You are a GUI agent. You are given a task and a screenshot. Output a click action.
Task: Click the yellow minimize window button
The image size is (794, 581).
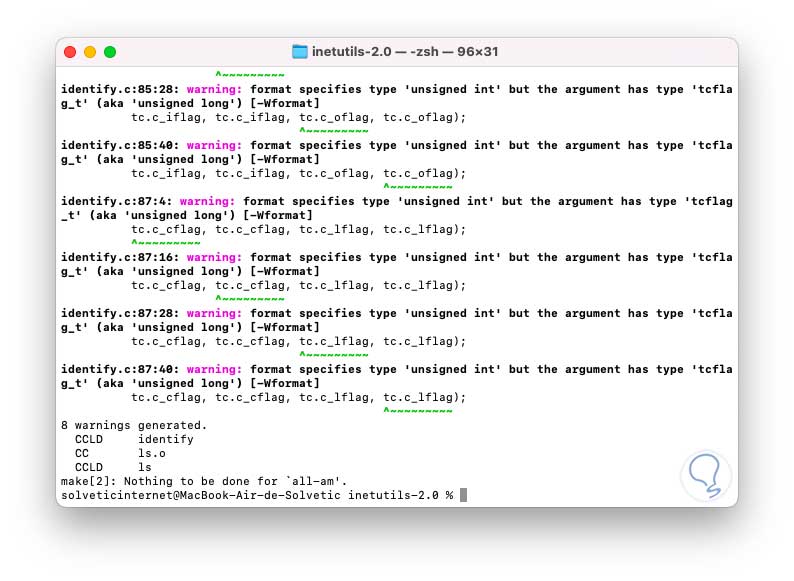[x=90, y=52]
